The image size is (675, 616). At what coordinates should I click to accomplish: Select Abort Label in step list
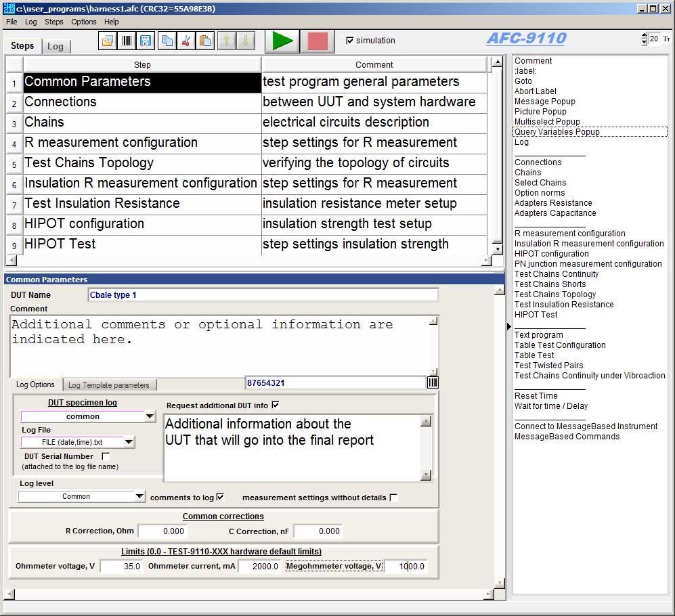pyautogui.click(x=535, y=91)
